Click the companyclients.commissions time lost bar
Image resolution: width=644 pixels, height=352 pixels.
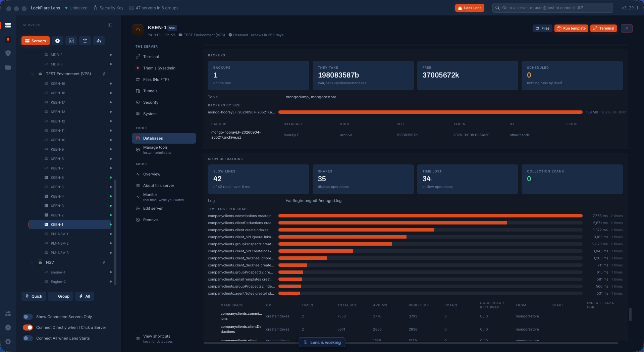tap(430, 216)
